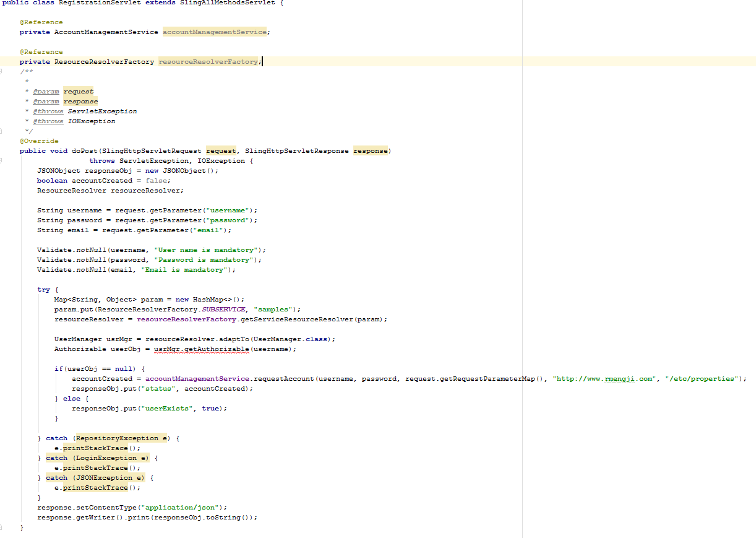Click the @Override annotation
The image size is (756, 538).
click(39, 141)
